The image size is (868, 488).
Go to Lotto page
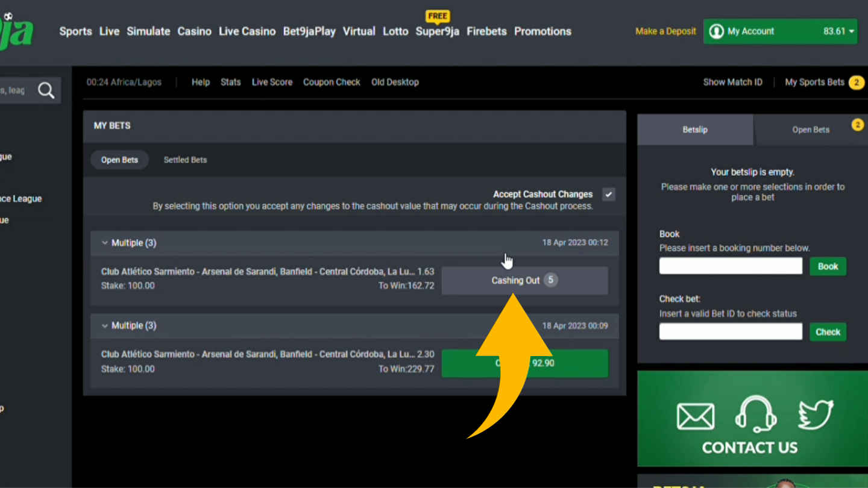(x=395, y=31)
